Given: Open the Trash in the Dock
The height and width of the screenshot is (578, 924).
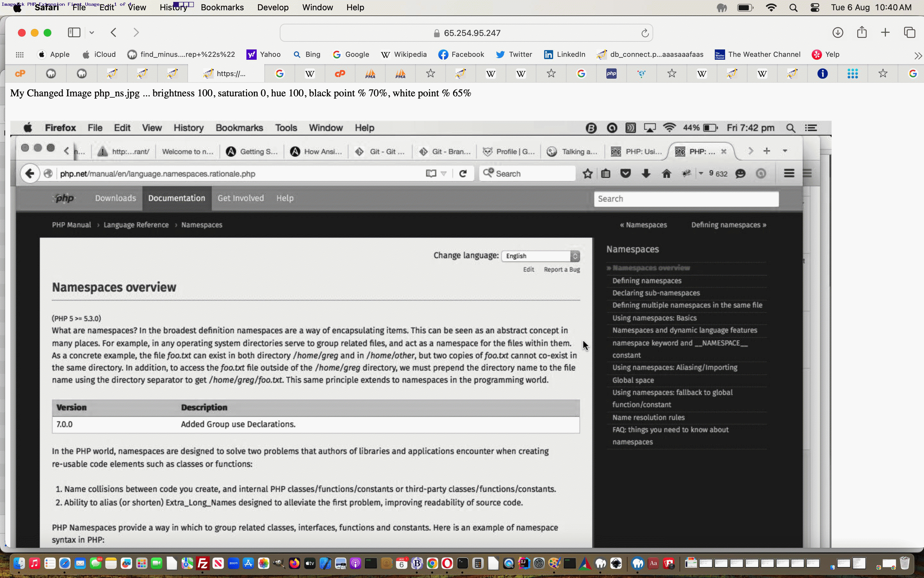Looking at the screenshot, I should [905, 563].
